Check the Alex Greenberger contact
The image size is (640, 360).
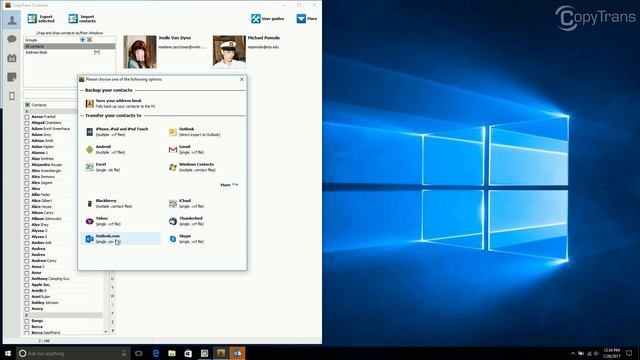pyautogui.click(x=27, y=171)
